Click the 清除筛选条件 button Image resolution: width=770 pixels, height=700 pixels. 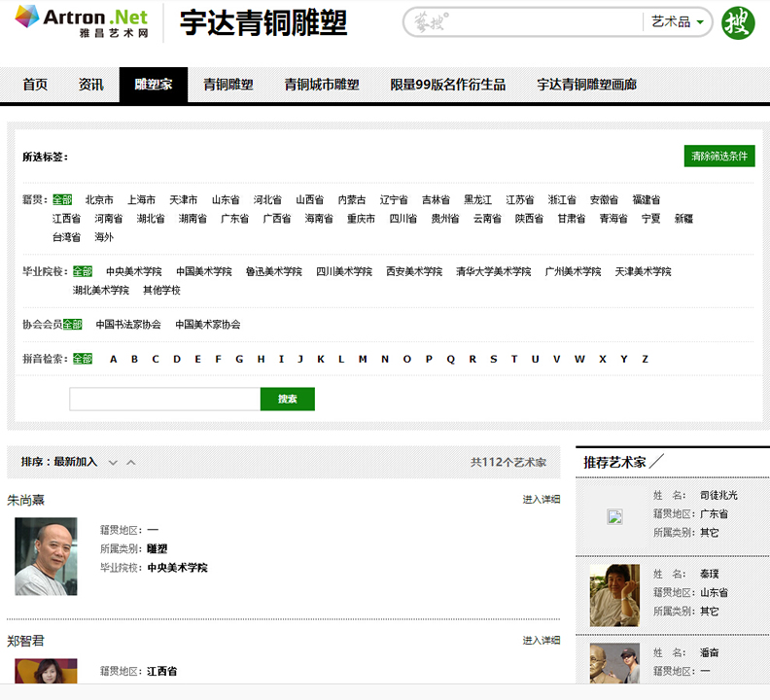tap(719, 157)
